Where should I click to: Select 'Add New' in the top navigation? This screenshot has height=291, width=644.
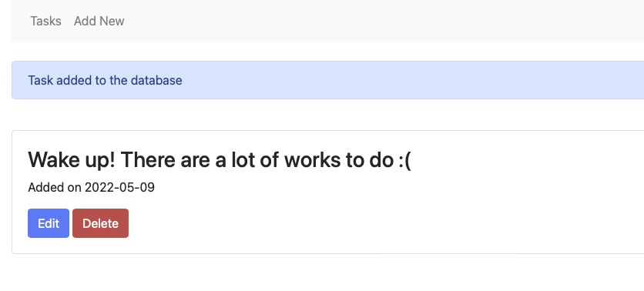(99, 21)
